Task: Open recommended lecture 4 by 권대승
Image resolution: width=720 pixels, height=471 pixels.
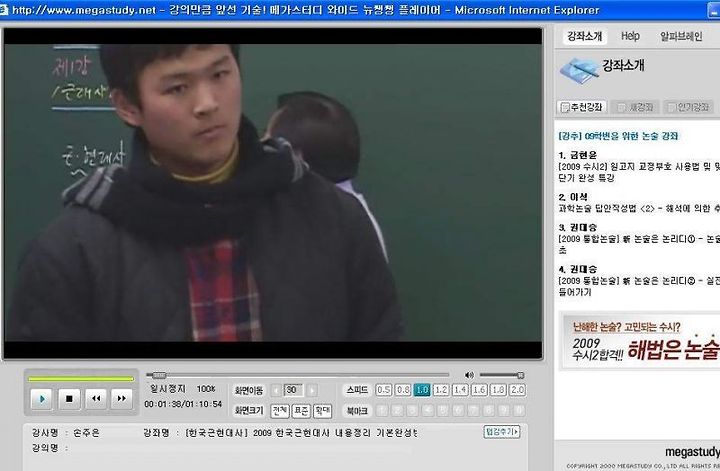Action: click(x=639, y=280)
